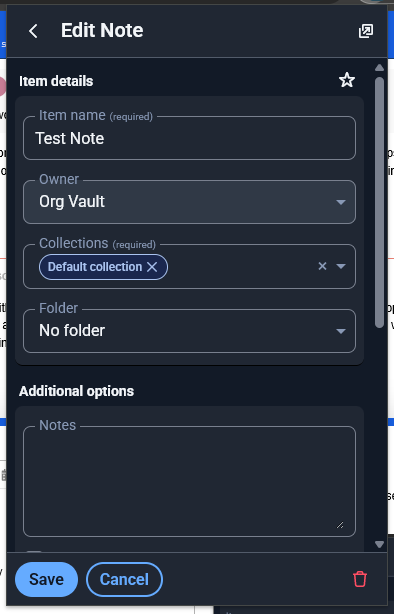Mark note as favorite with star
394x614 pixels.
pos(347,80)
